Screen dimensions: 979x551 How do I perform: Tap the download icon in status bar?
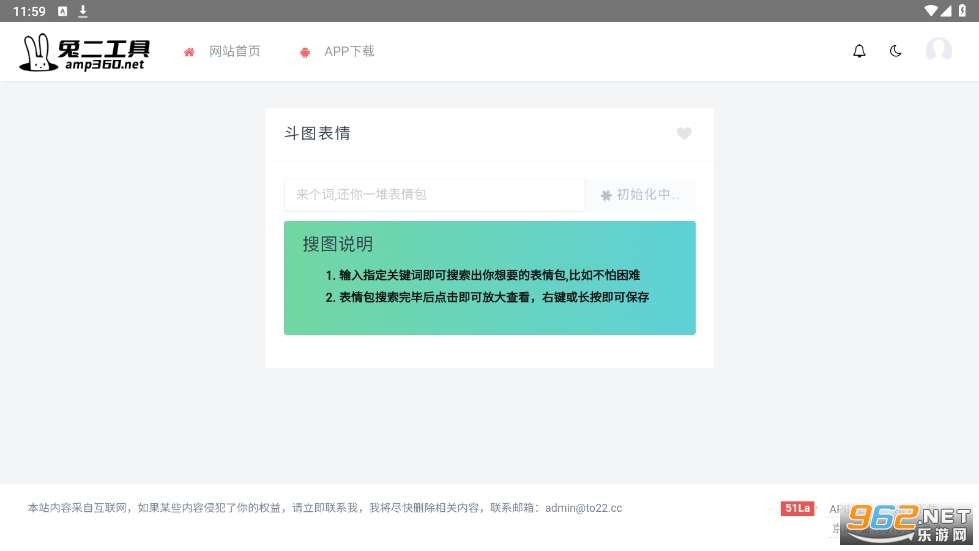(83, 11)
